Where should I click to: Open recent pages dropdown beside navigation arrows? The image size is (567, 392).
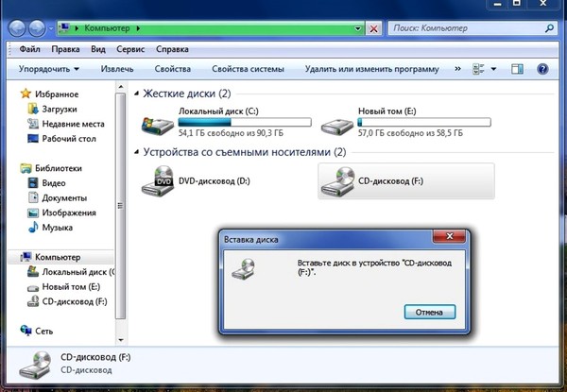51,28
